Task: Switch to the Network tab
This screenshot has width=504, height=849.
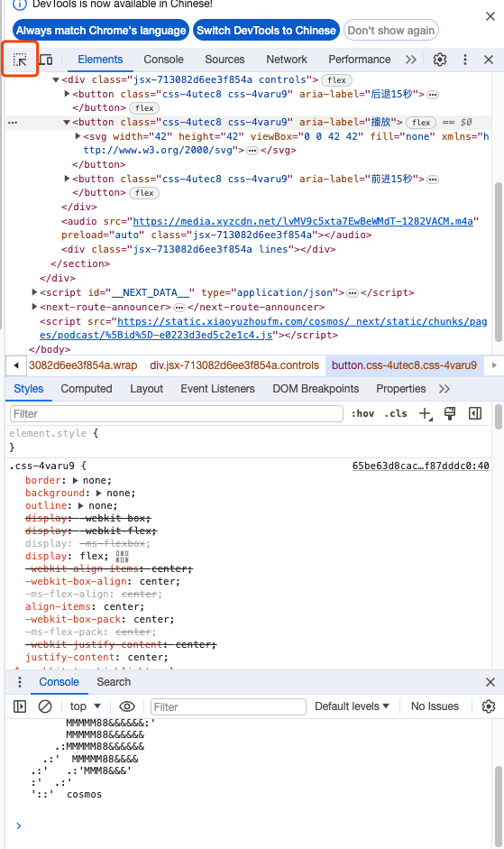Action: (287, 60)
